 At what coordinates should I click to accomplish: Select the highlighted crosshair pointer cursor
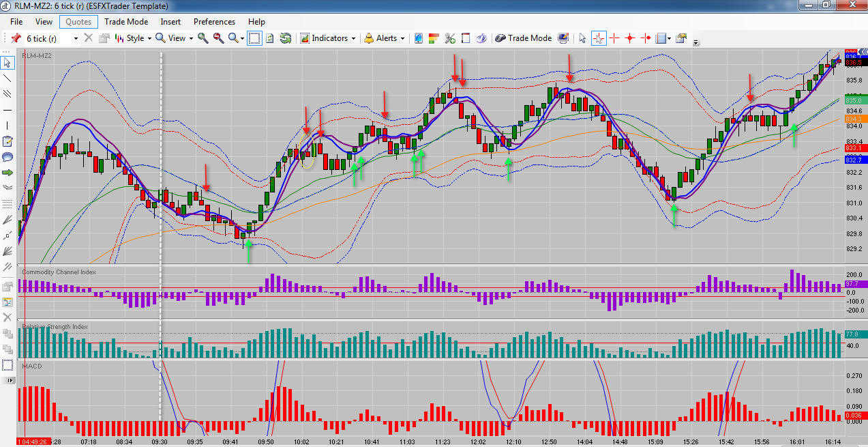599,38
